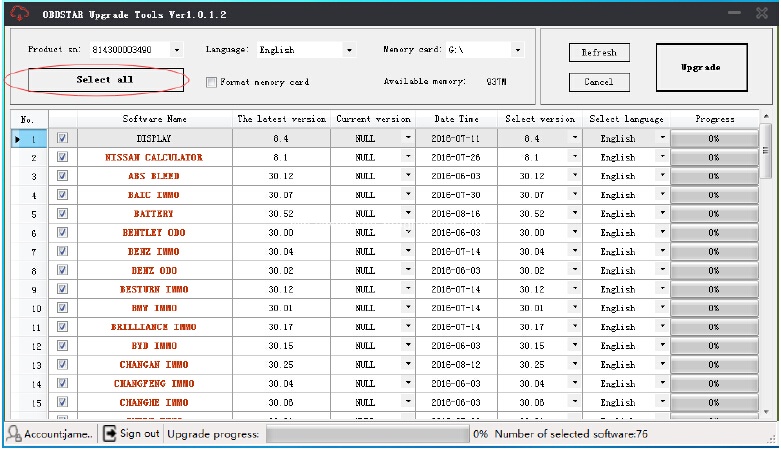Viewport: 781px width, 449px height.
Task: Open CHANGHE IMMO Select version dropdown
Action: pyautogui.click(x=575, y=402)
